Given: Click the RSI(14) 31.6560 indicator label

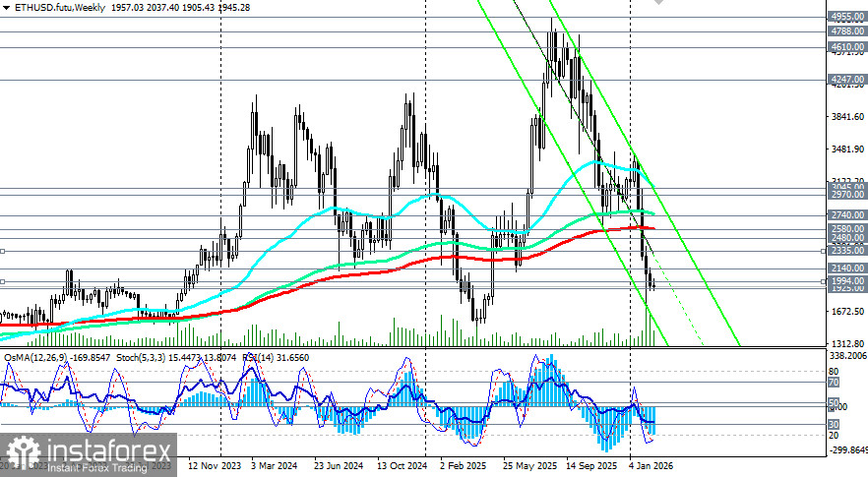Looking at the screenshot, I should click(x=276, y=358).
